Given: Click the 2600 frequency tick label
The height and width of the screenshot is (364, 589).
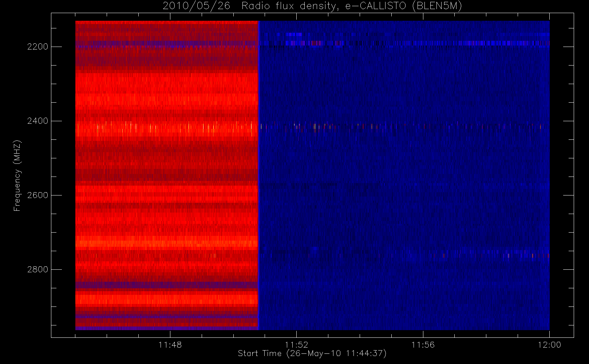Looking at the screenshot, I should point(38,195).
